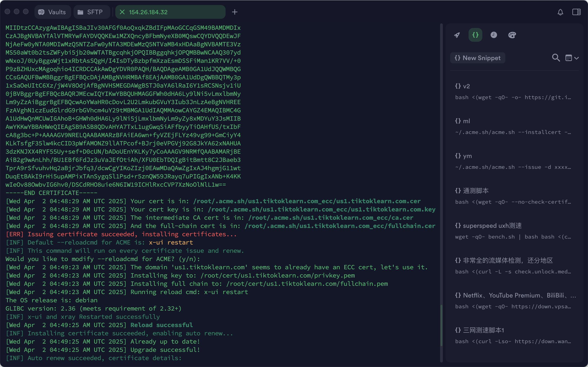Select the ml acme installcert snippet
The image size is (588, 367).
point(513,126)
